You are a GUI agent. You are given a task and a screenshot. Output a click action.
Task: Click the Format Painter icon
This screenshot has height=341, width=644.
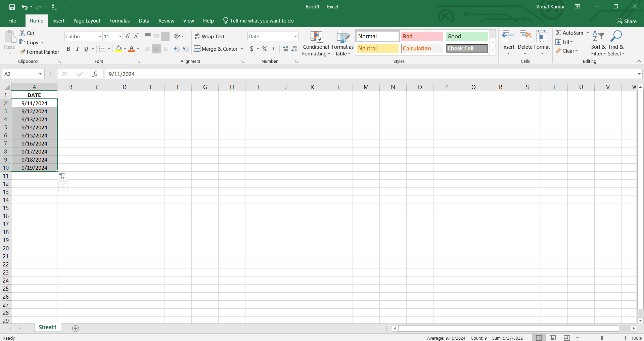(22, 52)
